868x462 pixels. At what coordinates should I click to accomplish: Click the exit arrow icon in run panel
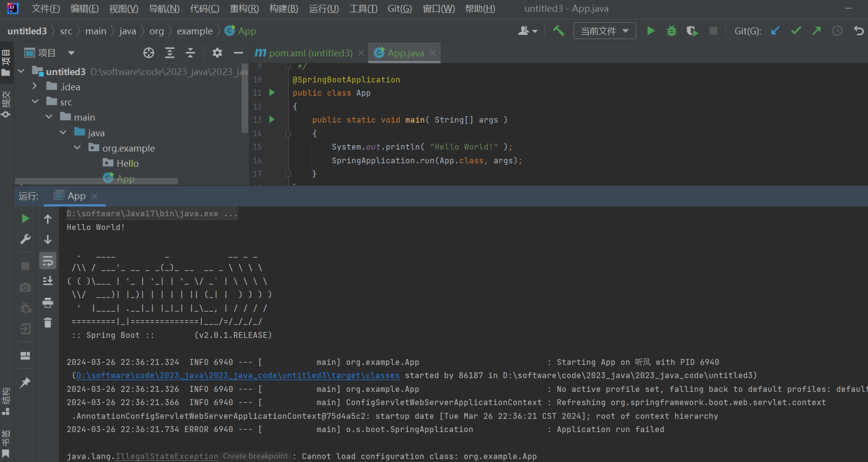[x=25, y=329]
